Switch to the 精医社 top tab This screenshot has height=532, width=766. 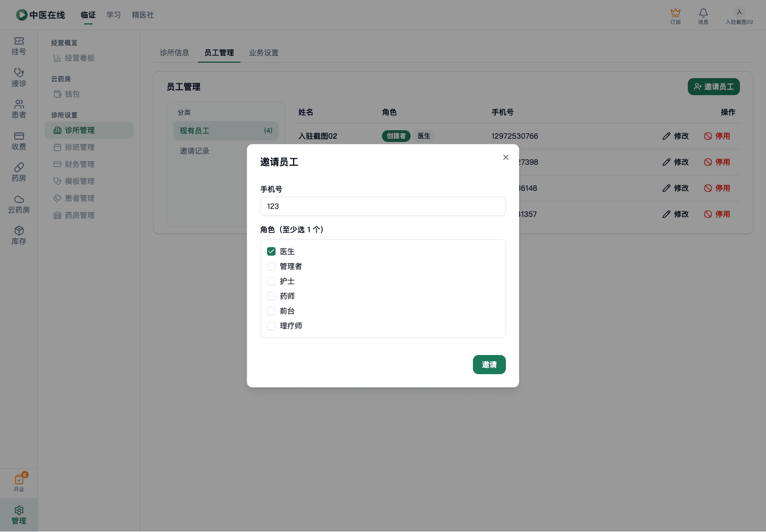click(143, 15)
